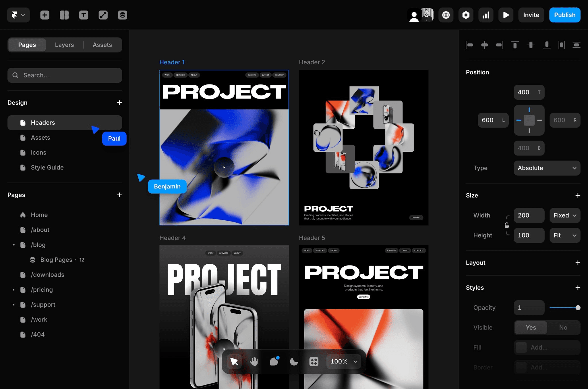Collapse the /blog page tree

[13, 245]
